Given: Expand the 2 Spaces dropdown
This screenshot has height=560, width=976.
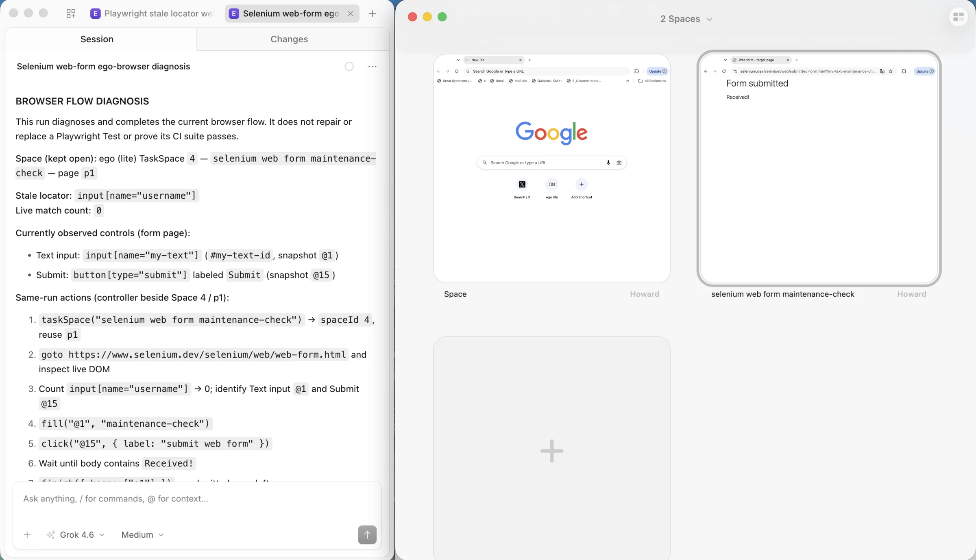Looking at the screenshot, I should (x=686, y=19).
